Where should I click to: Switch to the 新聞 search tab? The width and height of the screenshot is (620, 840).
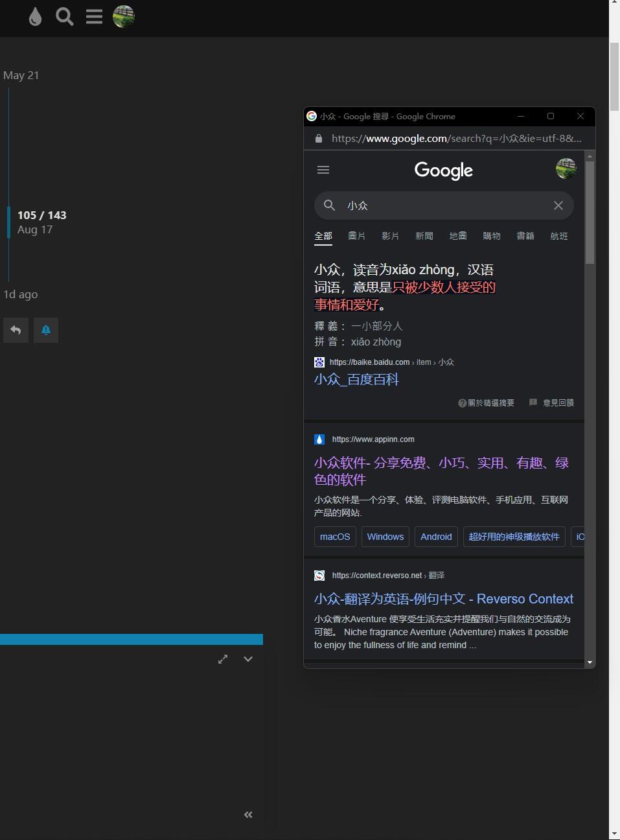click(x=424, y=236)
